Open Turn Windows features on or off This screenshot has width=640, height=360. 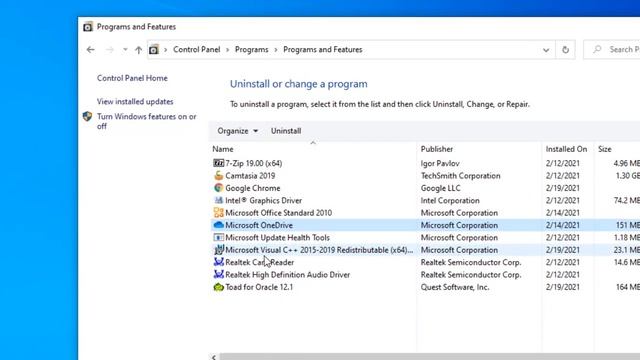(147, 121)
